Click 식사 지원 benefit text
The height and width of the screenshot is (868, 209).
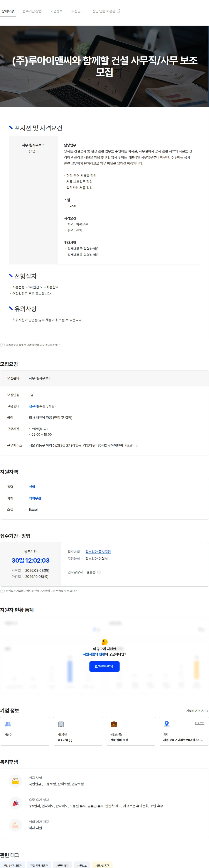35,828
